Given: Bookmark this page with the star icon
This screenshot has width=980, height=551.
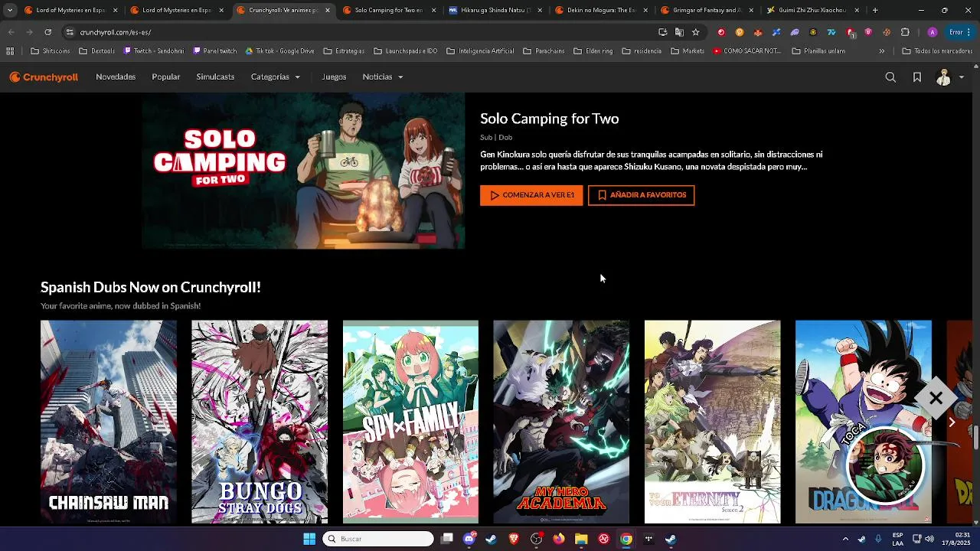Looking at the screenshot, I should [x=695, y=32].
